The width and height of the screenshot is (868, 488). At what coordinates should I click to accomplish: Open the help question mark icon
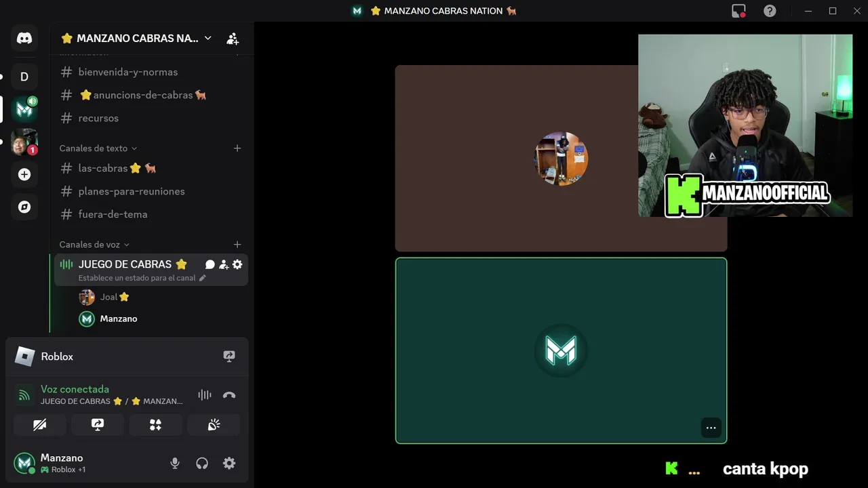point(770,11)
